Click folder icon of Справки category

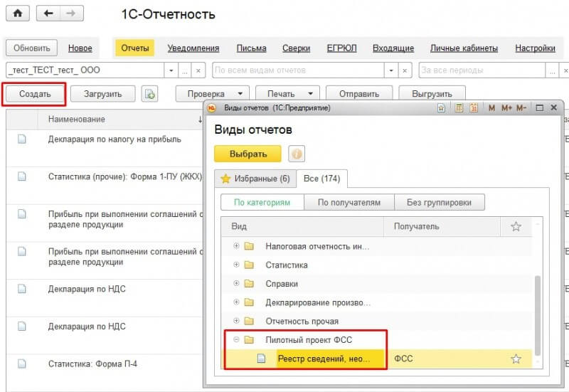coord(249,283)
